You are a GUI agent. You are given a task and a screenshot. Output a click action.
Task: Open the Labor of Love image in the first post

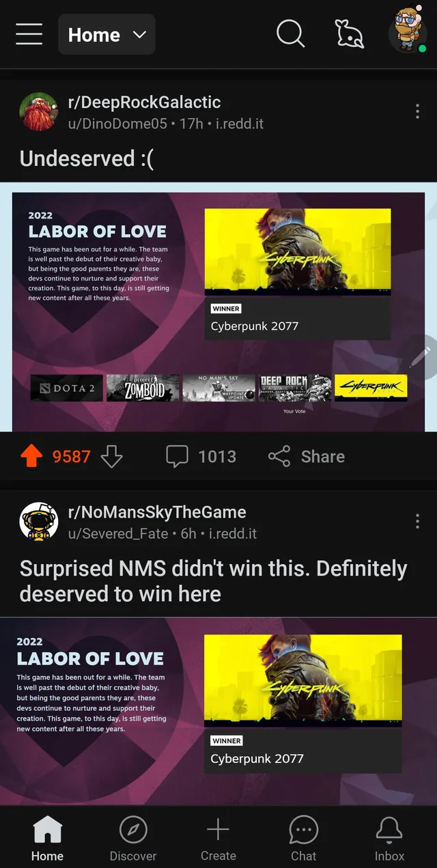(218, 311)
